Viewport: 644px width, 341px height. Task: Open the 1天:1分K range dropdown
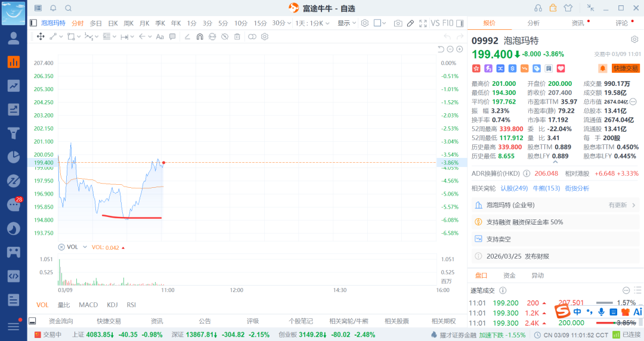click(x=312, y=23)
